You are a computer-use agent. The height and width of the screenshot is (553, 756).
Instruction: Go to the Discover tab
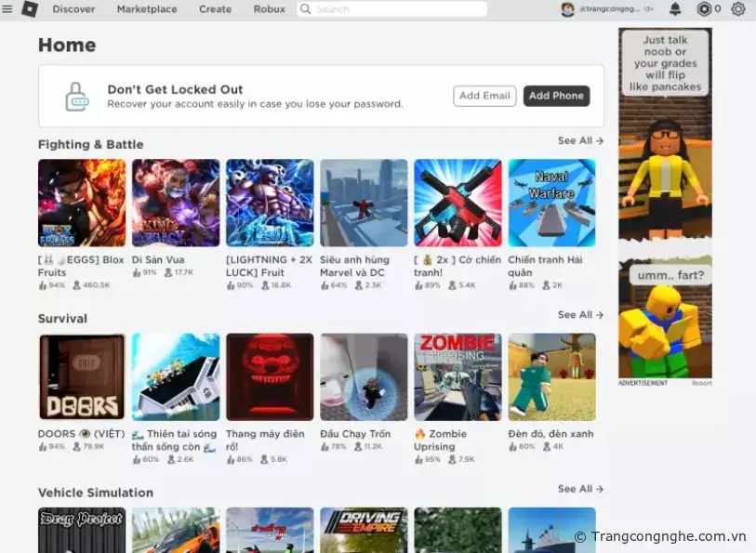(73, 9)
